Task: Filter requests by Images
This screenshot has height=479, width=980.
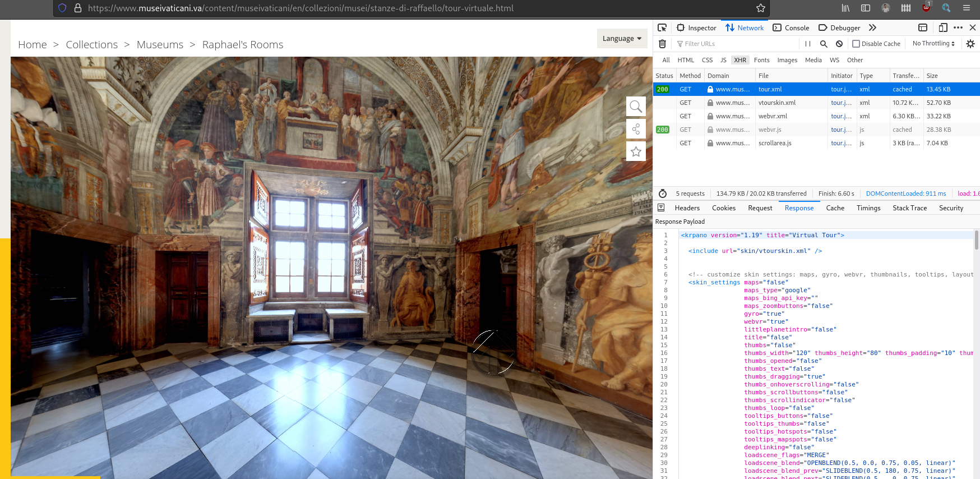Action: coord(787,60)
